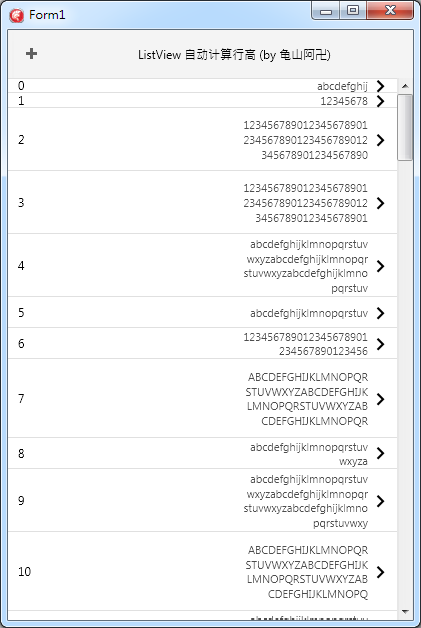The height and width of the screenshot is (628, 421).
Task: Choose list row number 5
Action: click(203, 312)
